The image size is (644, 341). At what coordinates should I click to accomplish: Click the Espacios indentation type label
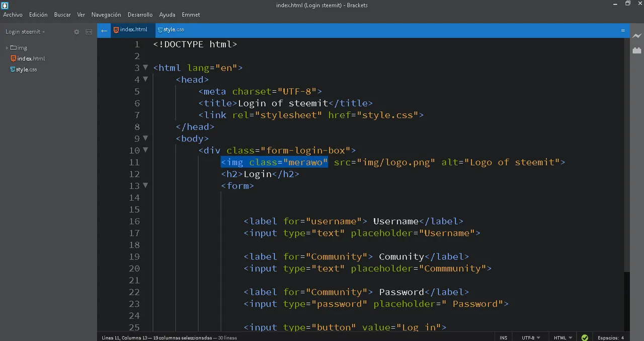(608, 337)
